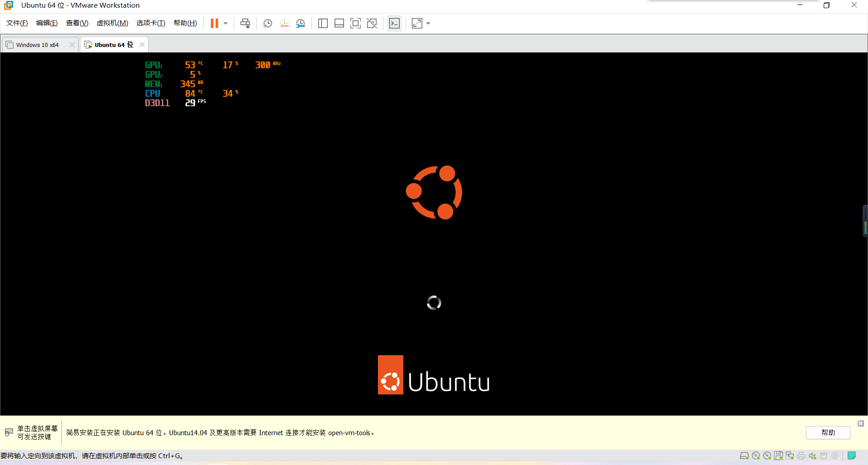Click the 帮助 button in the info bar
The height and width of the screenshot is (465, 868).
point(828,432)
